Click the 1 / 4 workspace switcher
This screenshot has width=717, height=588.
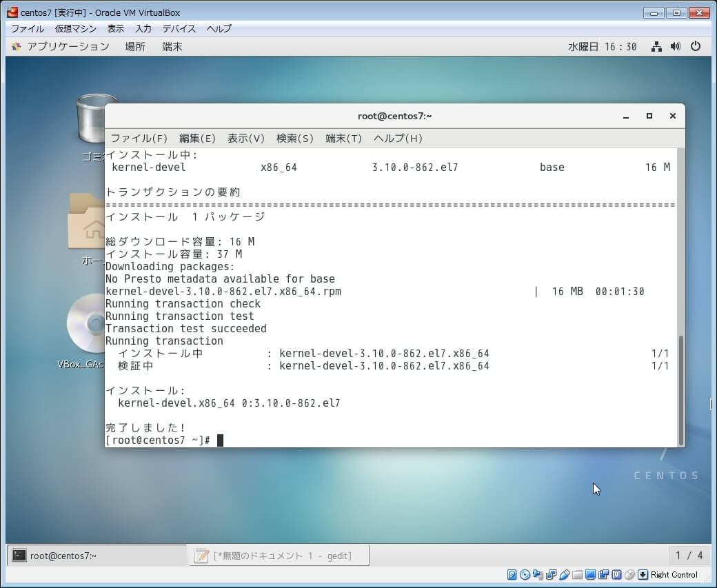click(689, 556)
